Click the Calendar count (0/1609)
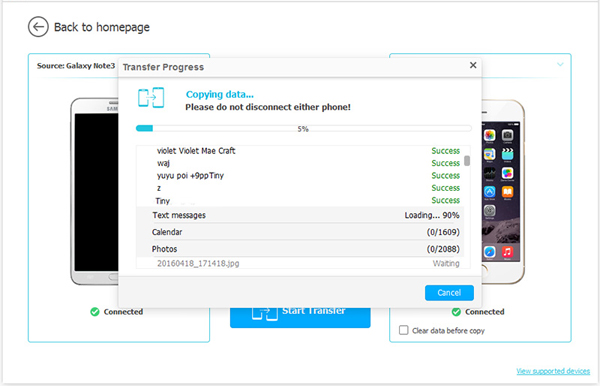 click(x=443, y=232)
